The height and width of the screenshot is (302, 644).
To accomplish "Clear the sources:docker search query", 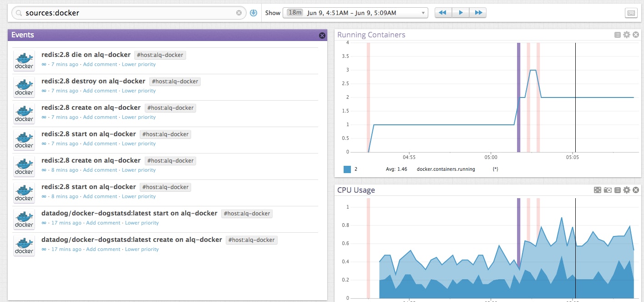I will coord(239,13).
